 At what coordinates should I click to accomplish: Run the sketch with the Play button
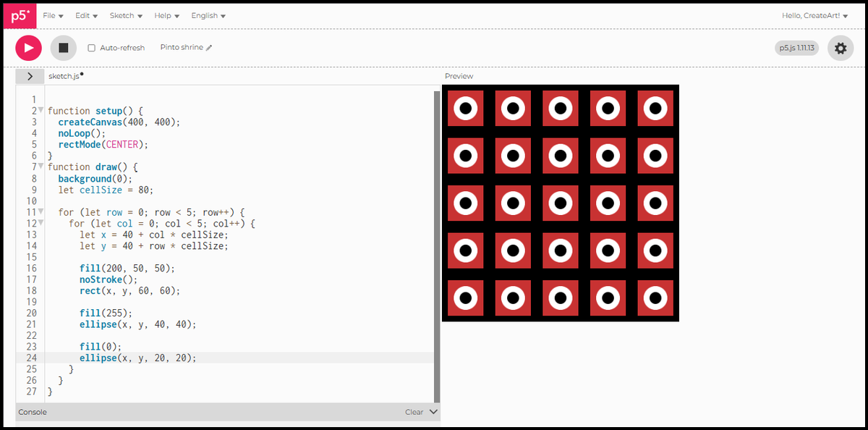tap(28, 48)
